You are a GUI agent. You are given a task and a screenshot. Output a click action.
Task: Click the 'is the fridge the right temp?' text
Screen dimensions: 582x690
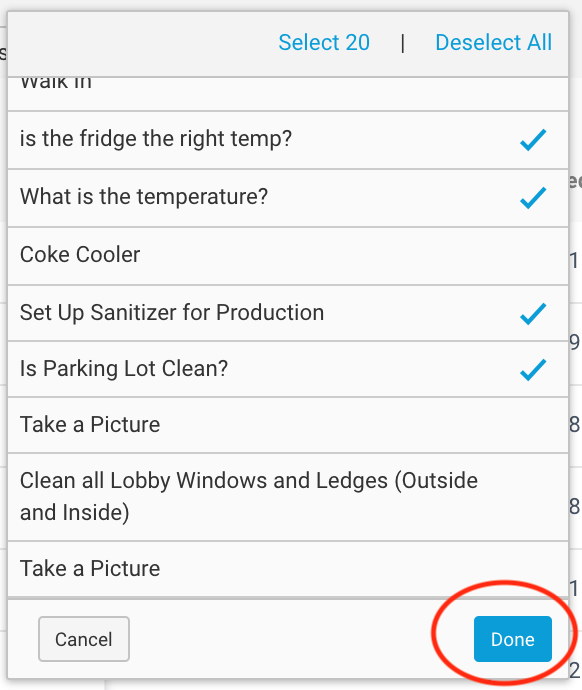coord(156,139)
